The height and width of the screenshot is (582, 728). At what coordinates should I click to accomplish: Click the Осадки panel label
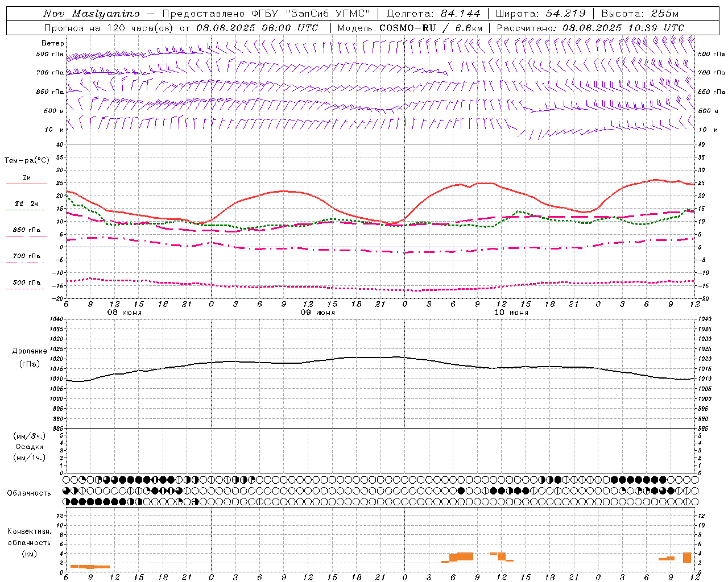click(30, 447)
